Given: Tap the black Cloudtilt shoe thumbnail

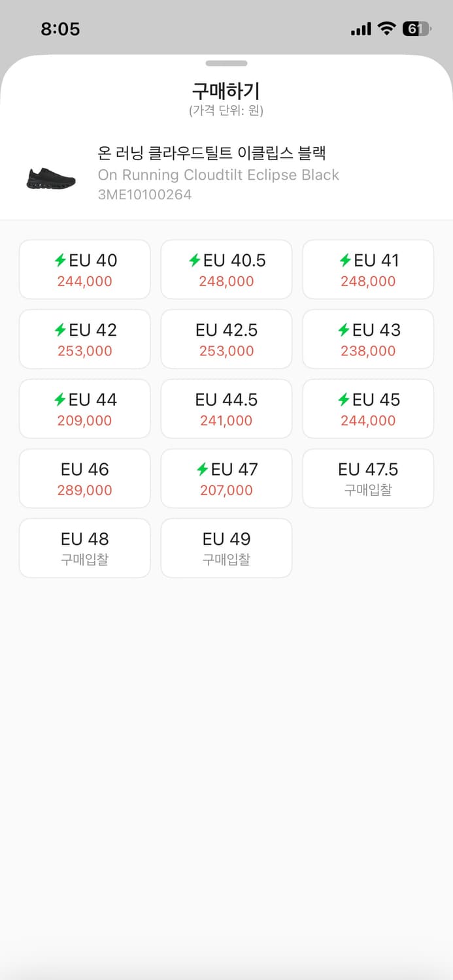Looking at the screenshot, I should 51,178.
